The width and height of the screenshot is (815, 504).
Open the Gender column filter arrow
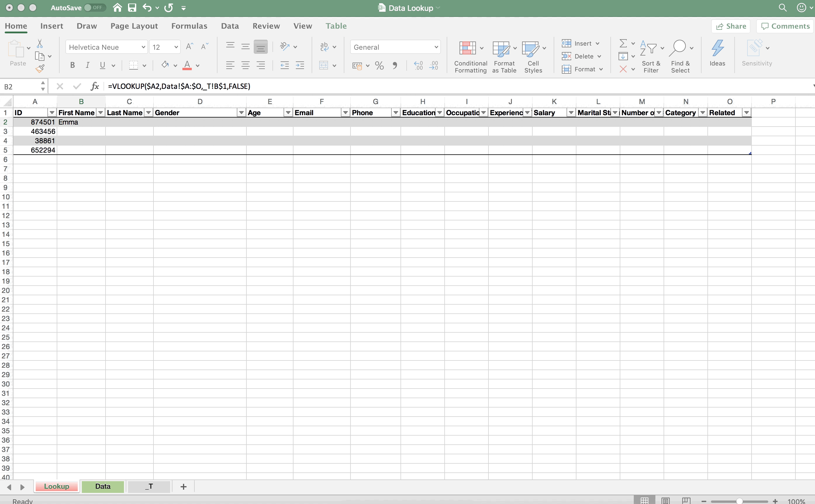pyautogui.click(x=241, y=113)
